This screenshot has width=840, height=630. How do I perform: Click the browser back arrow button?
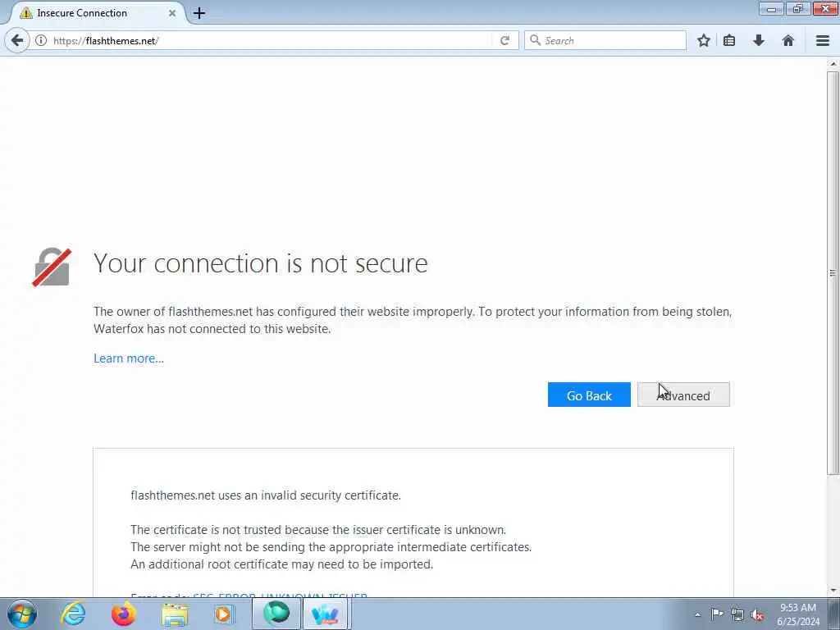click(x=17, y=40)
